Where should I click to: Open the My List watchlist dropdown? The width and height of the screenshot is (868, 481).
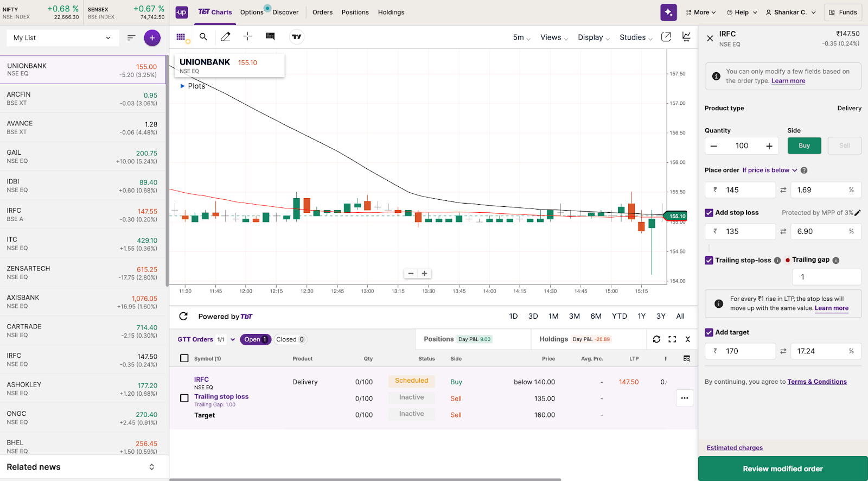(62, 38)
